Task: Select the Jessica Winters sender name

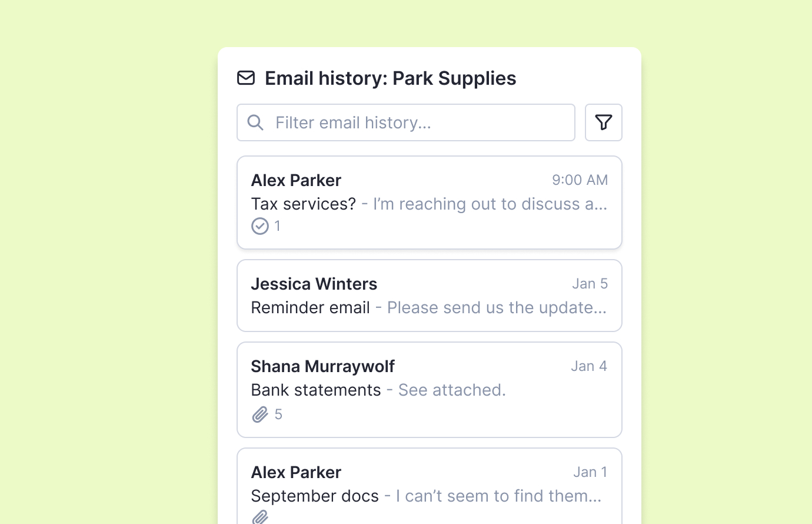Action: click(314, 284)
